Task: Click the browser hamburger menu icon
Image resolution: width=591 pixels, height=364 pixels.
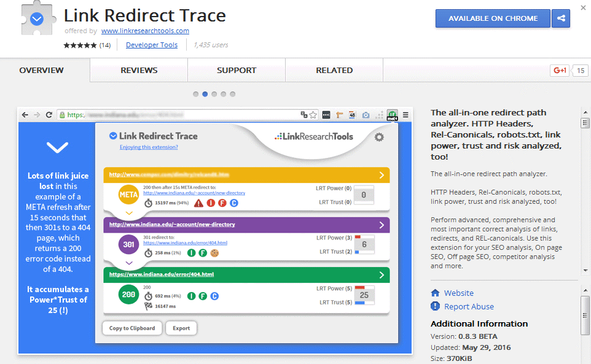Action: [x=405, y=115]
